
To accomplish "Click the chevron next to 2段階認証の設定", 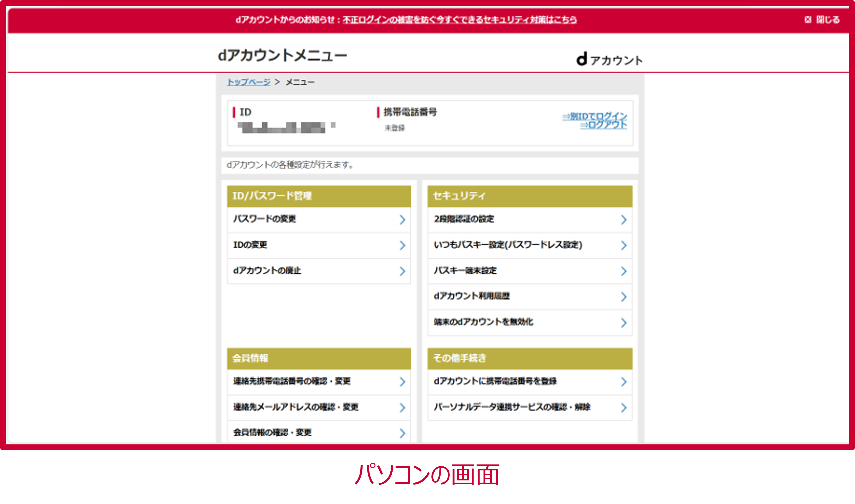I will 623,220.
